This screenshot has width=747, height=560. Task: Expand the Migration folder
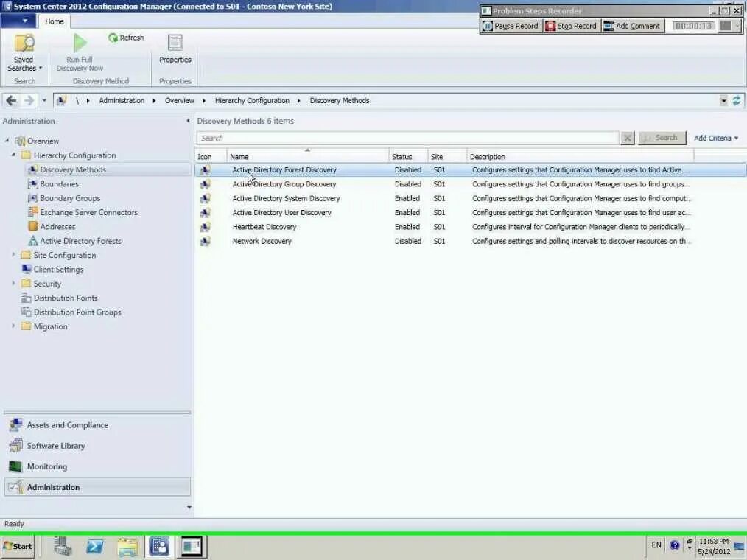pyautogui.click(x=13, y=326)
